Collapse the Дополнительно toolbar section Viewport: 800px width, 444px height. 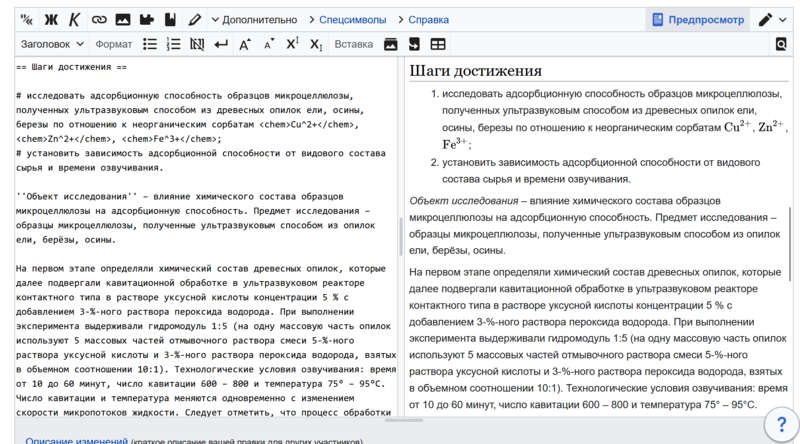coord(253,19)
